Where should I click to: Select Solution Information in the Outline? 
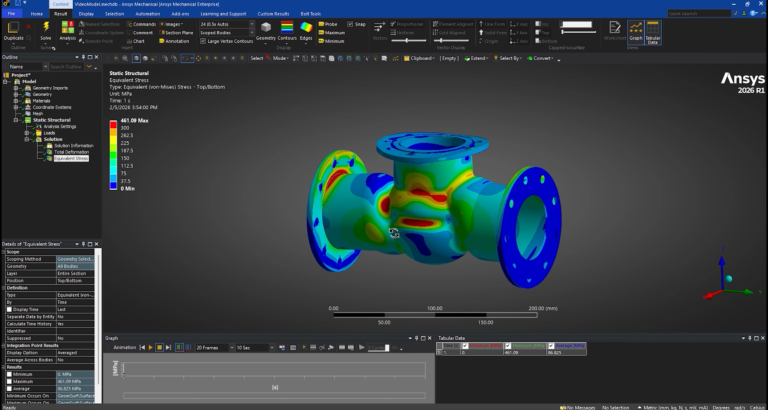73,145
